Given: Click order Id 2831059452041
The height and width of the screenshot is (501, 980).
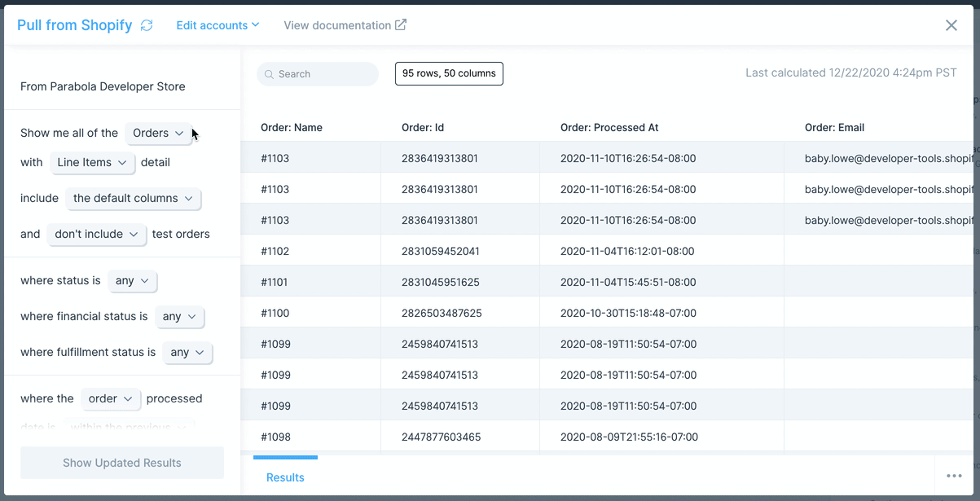Looking at the screenshot, I should pyautogui.click(x=441, y=252).
